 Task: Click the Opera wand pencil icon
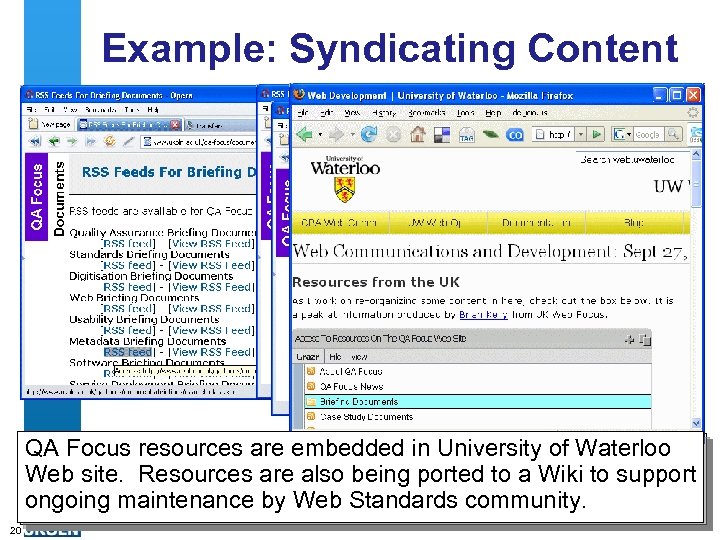tap(128, 141)
